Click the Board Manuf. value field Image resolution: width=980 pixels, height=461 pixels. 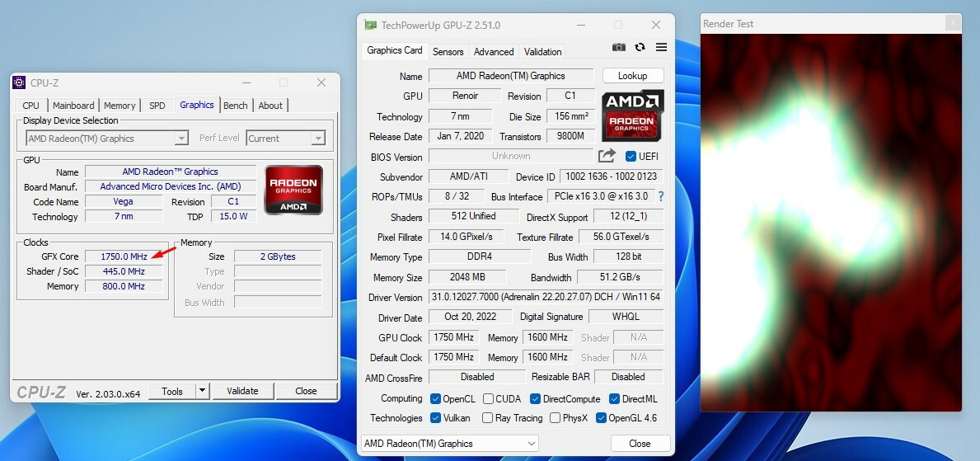pos(171,186)
